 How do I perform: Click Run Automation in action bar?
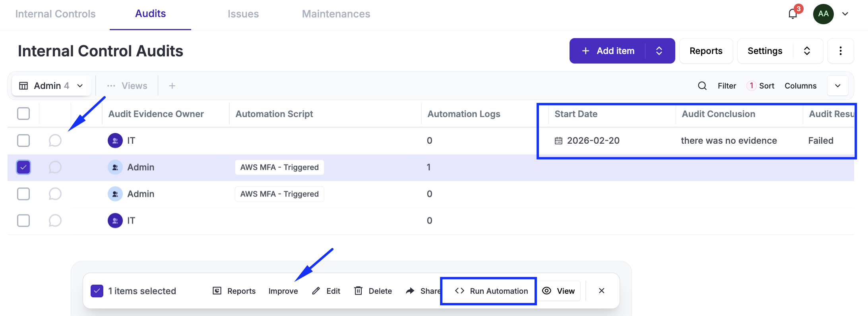coord(491,291)
